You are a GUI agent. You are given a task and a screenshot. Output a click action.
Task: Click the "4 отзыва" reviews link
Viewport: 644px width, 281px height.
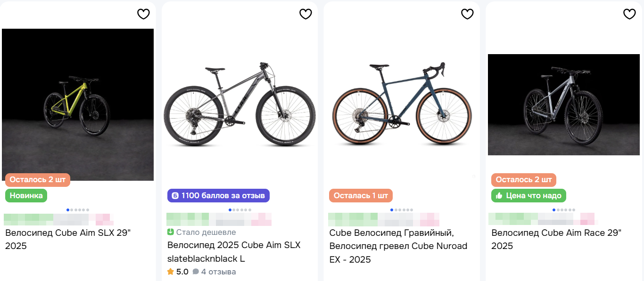(x=218, y=272)
